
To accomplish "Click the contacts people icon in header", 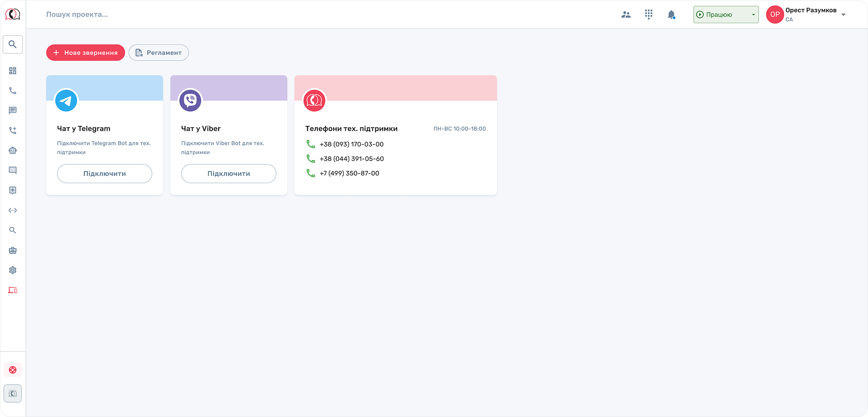I will coord(626,15).
